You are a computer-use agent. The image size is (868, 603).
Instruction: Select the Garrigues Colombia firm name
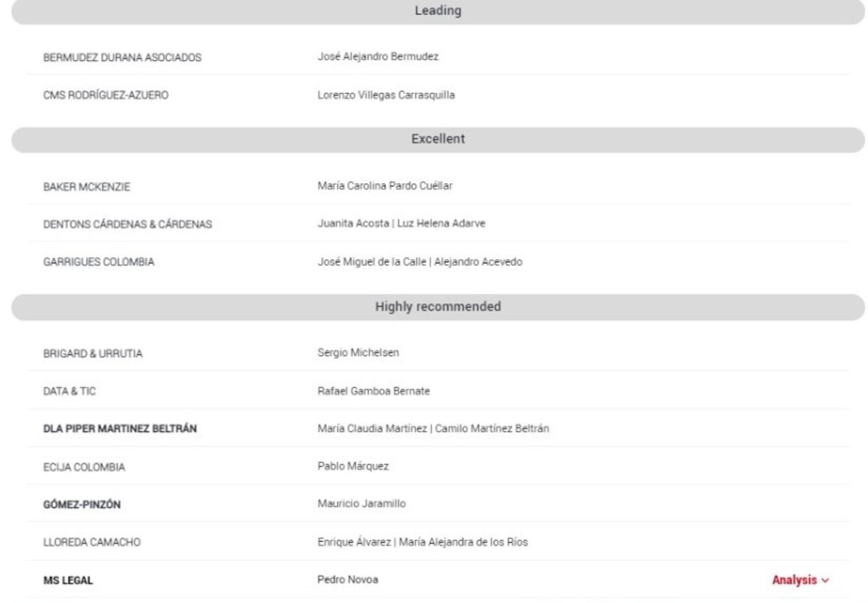99,263
